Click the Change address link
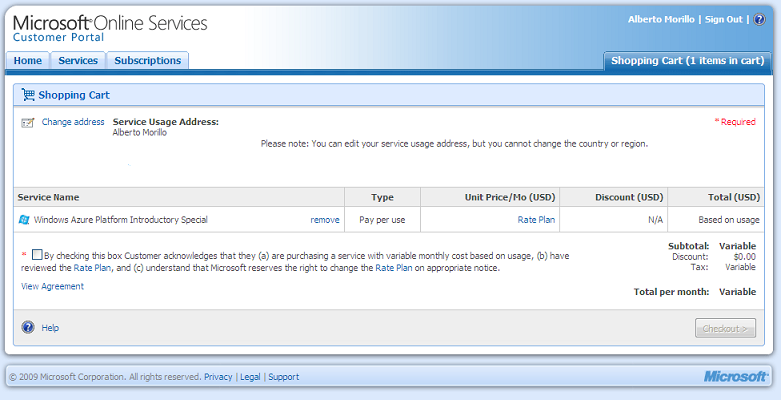781x400 pixels. pyautogui.click(x=73, y=122)
